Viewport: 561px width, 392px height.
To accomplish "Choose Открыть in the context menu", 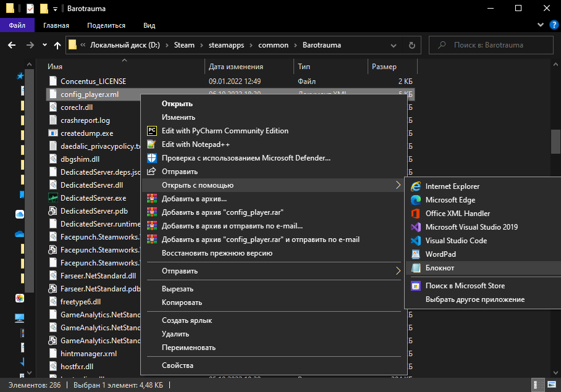I will (x=274, y=104).
